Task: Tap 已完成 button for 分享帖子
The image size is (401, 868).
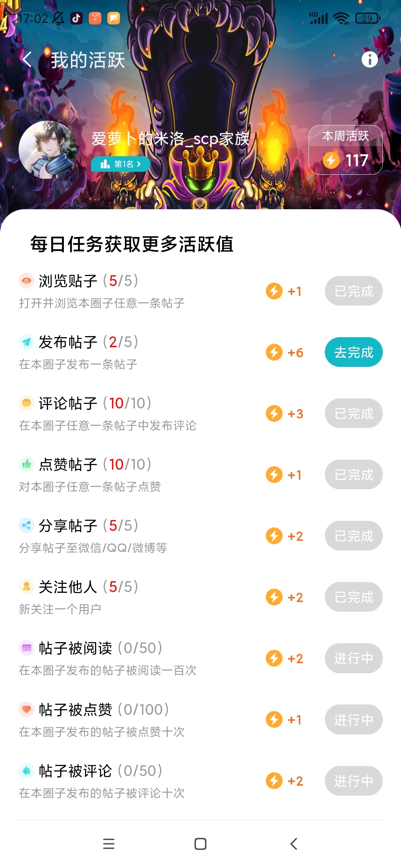Action: (353, 536)
